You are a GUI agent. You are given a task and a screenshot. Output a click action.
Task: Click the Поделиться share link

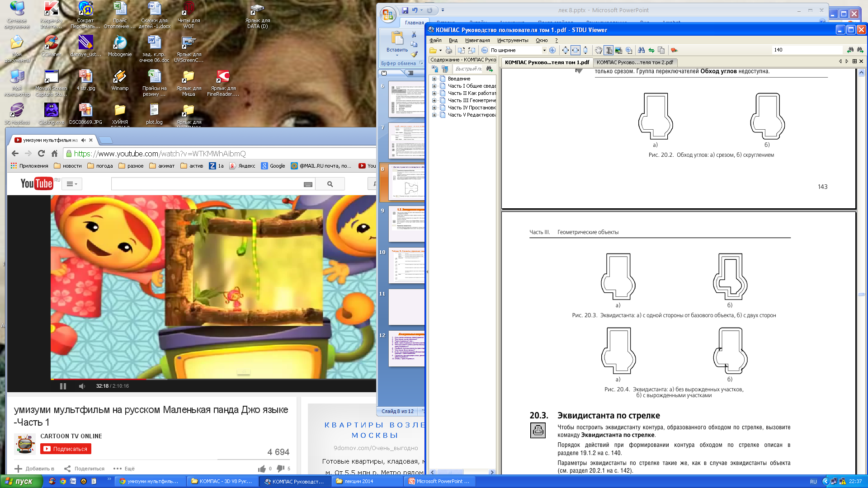[84, 469]
